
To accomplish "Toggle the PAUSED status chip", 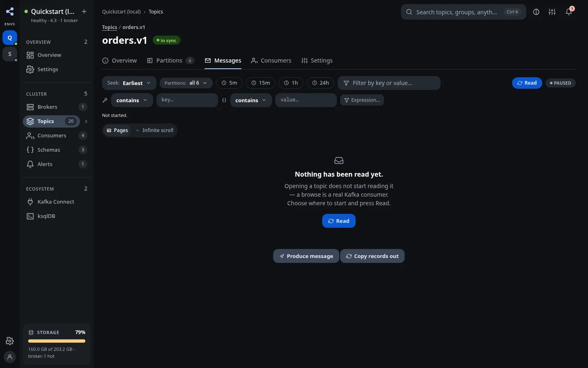I will tap(560, 83).
